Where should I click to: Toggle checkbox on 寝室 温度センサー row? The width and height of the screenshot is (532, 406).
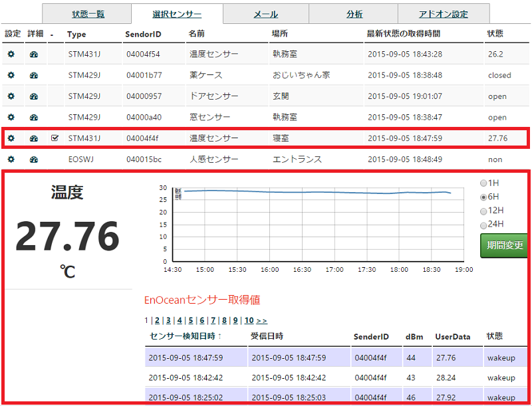click(55, 138)
